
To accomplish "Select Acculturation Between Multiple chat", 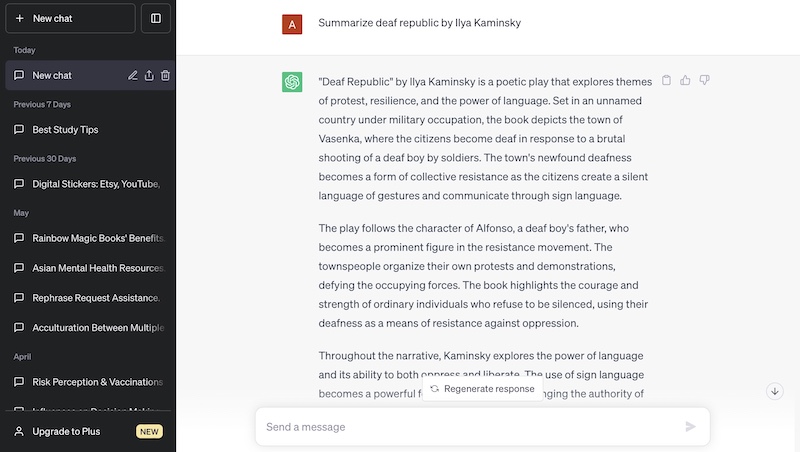I will click(x=98, y=328).
